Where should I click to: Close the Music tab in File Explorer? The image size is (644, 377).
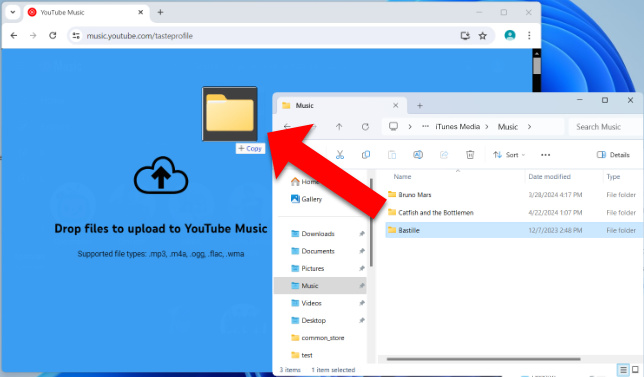coord(396,106)
